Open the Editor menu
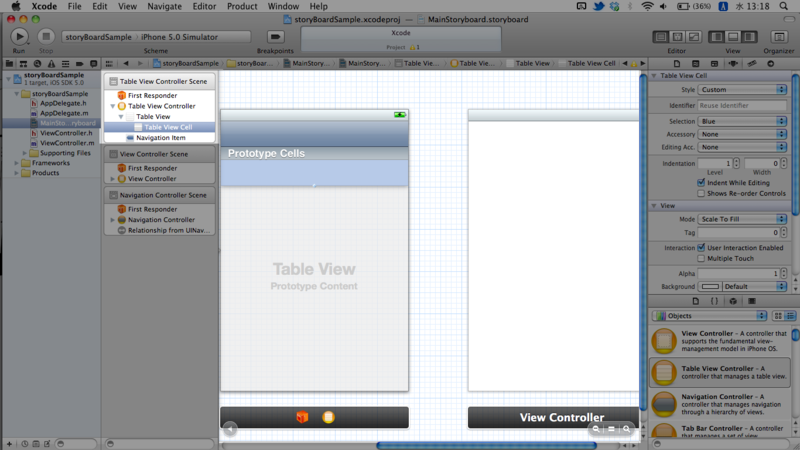The image size is (800, 450). (204, 6)
